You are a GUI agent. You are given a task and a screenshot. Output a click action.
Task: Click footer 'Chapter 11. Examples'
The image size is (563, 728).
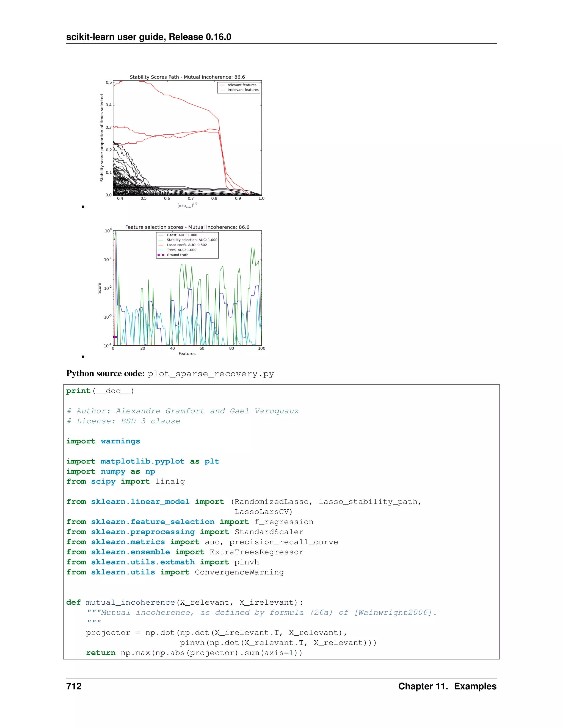pos(447,686)
